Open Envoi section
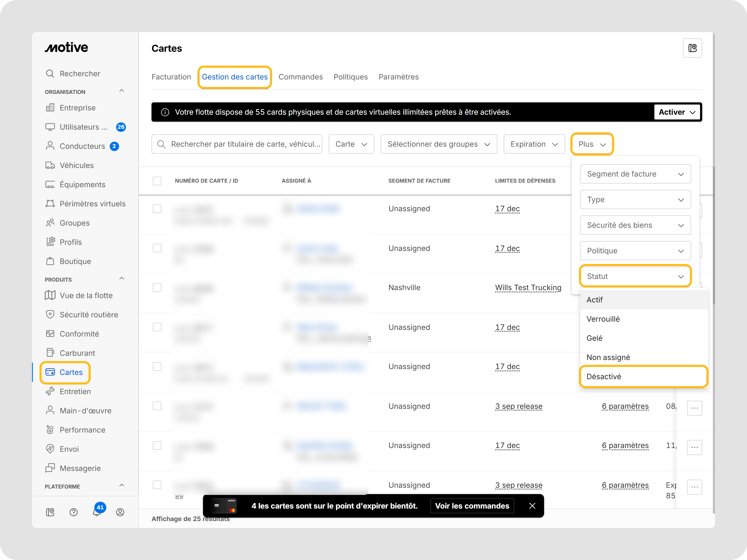 pyautogui.click(x=62, y=449)
